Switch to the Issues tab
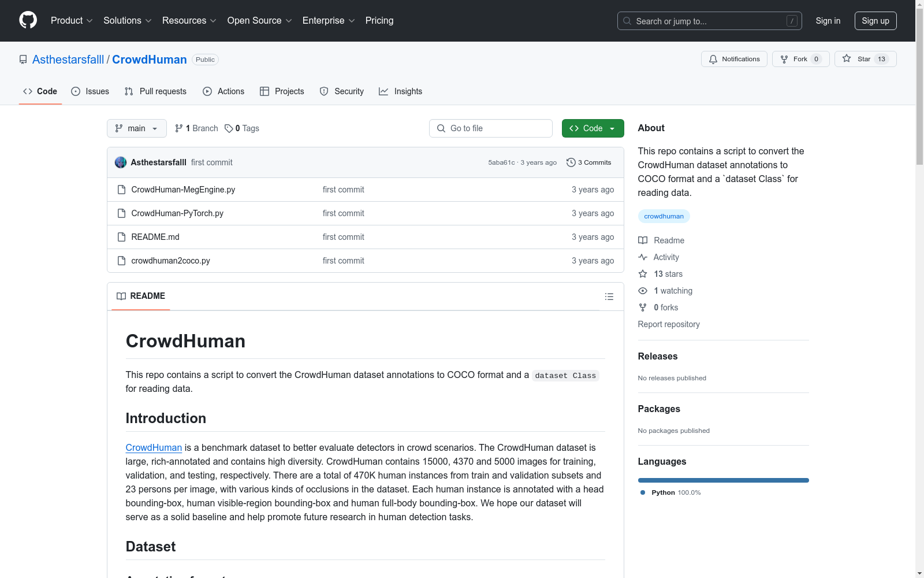Screen dimensions: 924x578 click(90, 91)
